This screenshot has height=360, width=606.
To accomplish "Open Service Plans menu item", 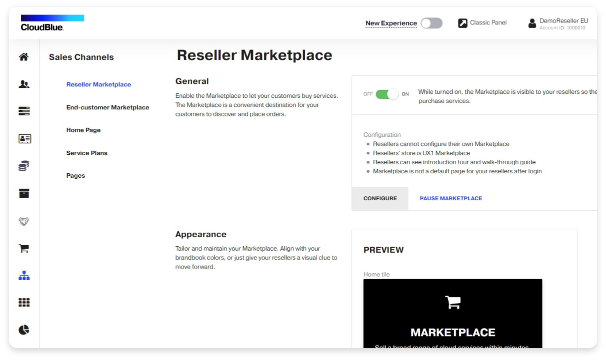I will (x=87, y=153).
